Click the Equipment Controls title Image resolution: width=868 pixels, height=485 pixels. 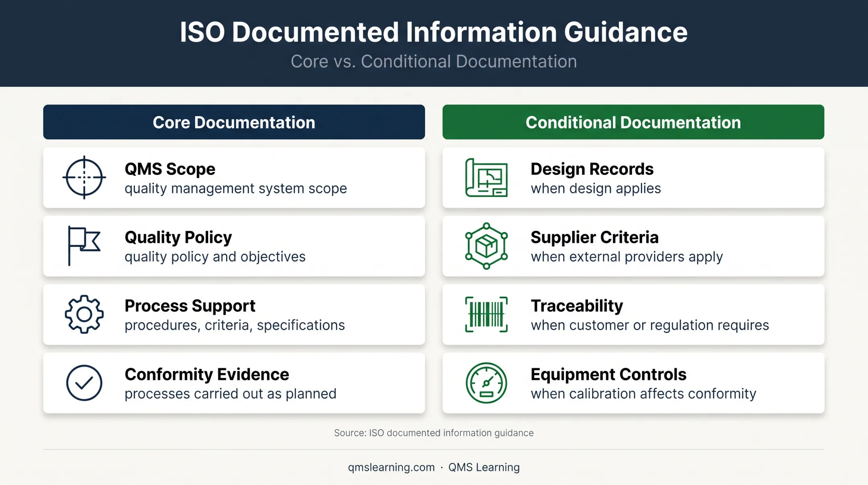coord(608,374)
